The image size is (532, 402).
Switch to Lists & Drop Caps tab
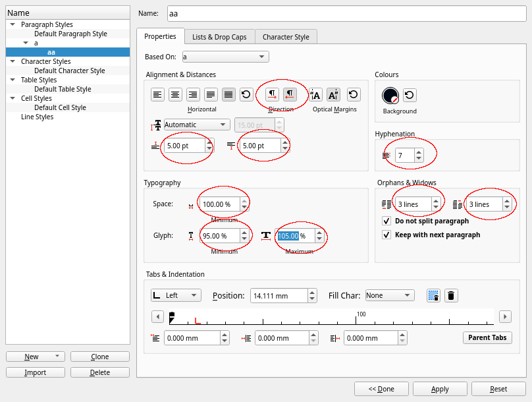pyautogui.click(x=219, y=37)
